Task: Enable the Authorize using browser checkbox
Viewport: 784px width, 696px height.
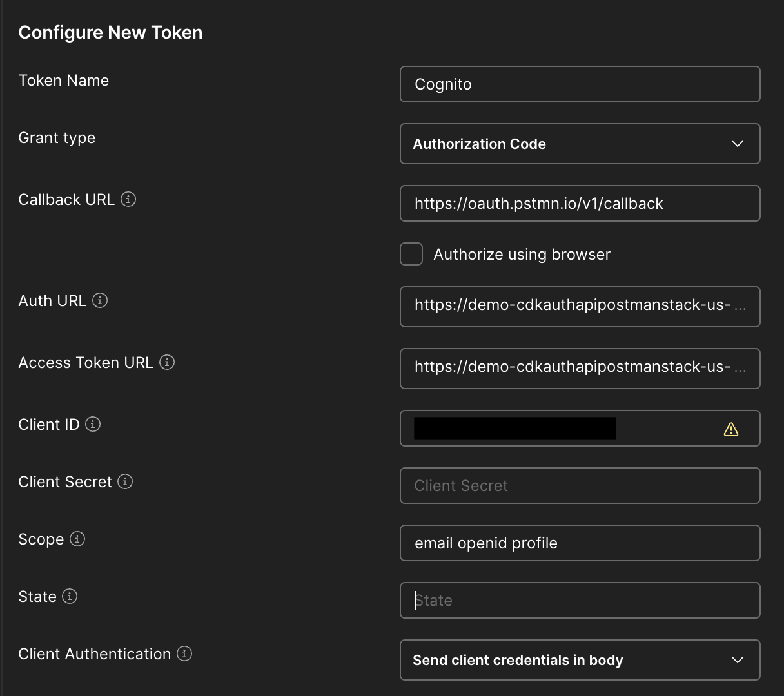Action: tap(411, 254)
